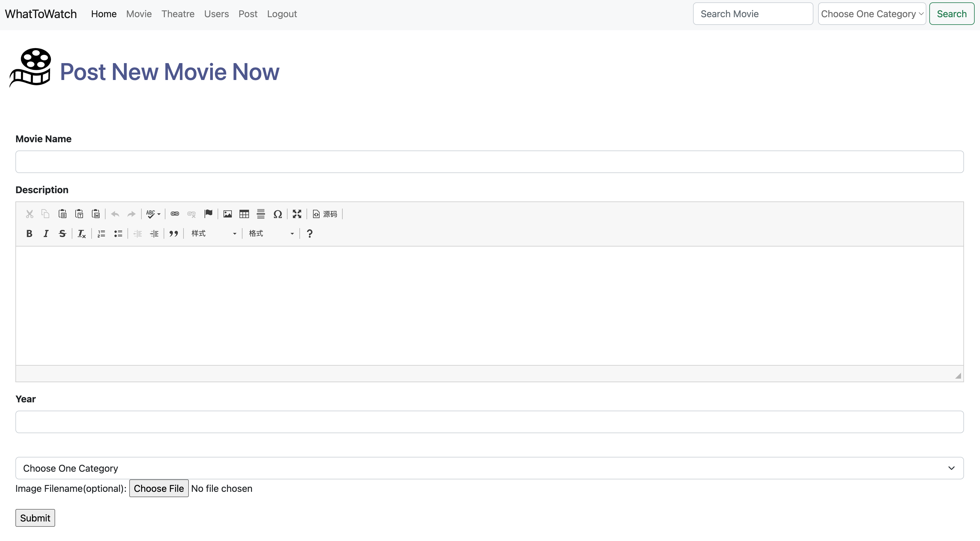Click Paste as plain text icon
This screenshot has height=541, width=980.
[79, 214]
